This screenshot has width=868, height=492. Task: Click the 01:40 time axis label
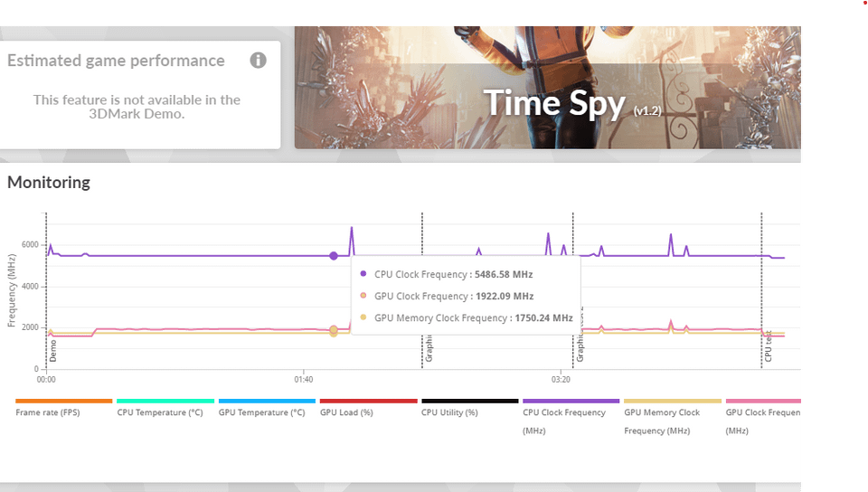point(304,380)
